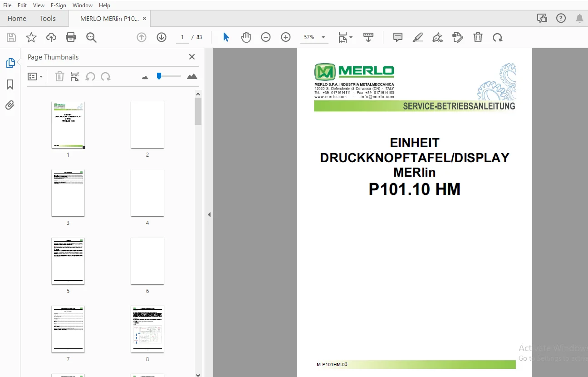The width and height of the screenshot is (588, 377).
Task: Bookmark this file with the star icon
Action: point(31,37)
